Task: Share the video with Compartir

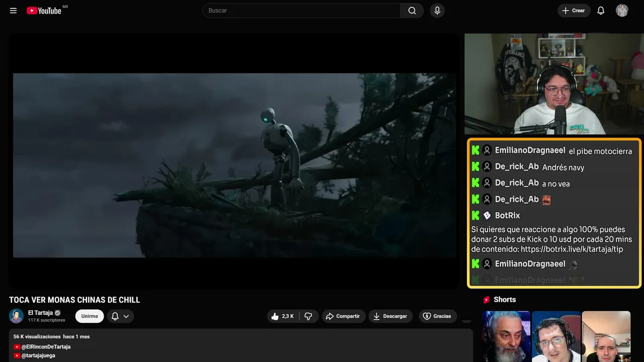Action: point(344,316)
